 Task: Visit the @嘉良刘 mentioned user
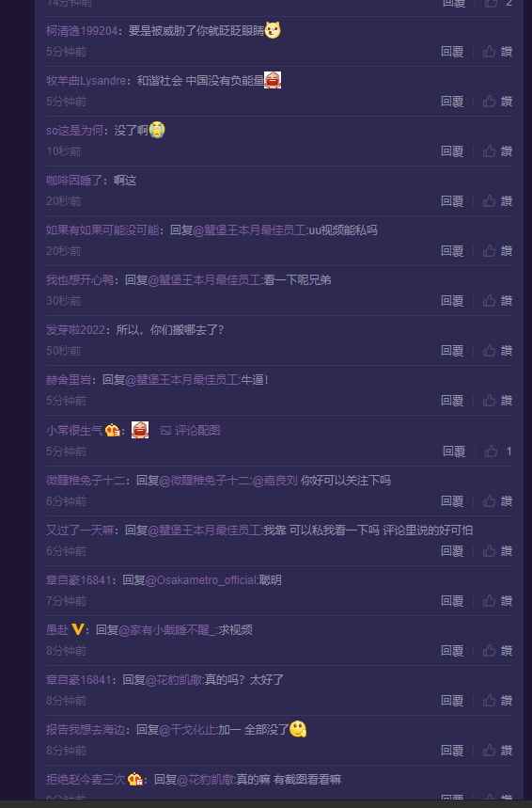point(275,481)
